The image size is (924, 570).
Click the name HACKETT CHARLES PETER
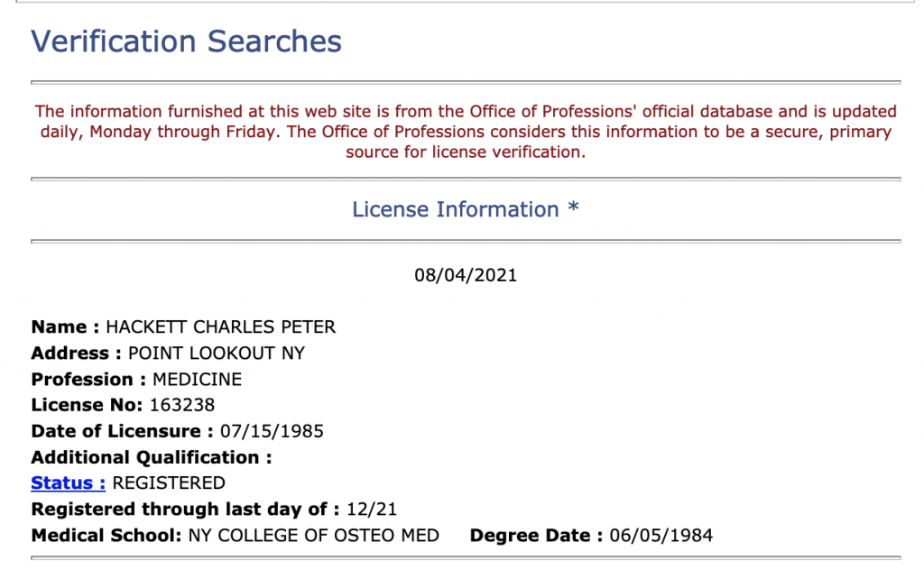coord(220,326)
